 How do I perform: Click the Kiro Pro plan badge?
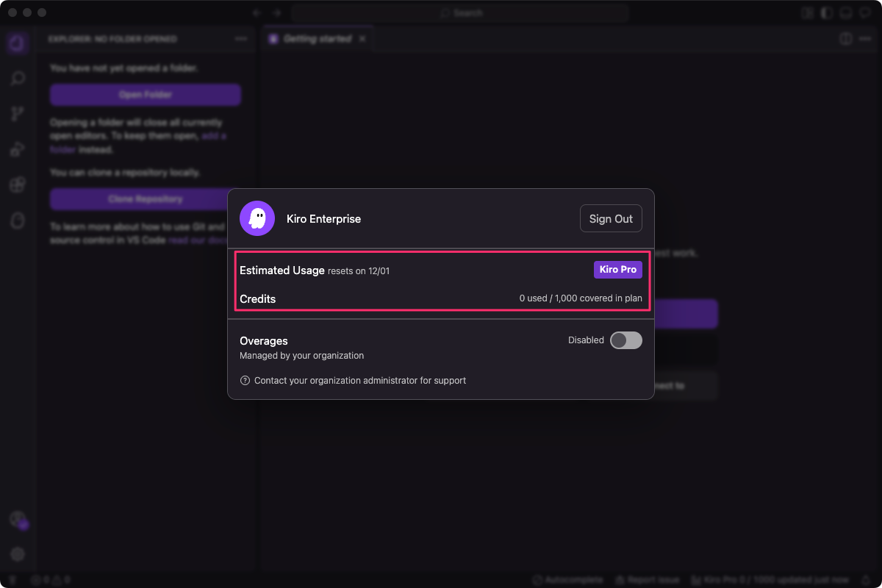pos(618,270)
